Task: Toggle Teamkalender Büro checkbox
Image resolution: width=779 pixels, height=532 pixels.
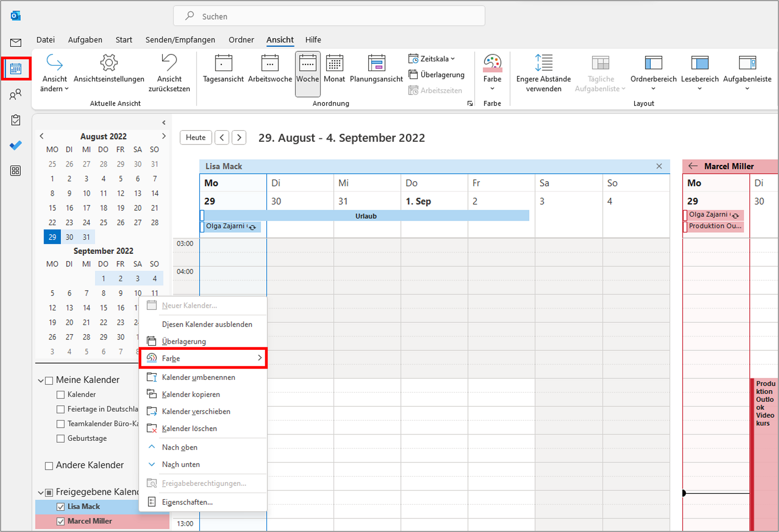Action: [60, 424]
